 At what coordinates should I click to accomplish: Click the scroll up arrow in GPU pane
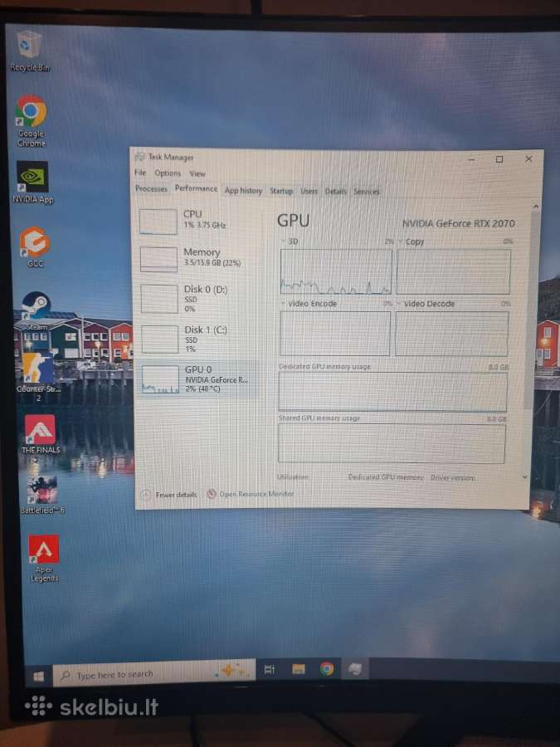[535, 207]
